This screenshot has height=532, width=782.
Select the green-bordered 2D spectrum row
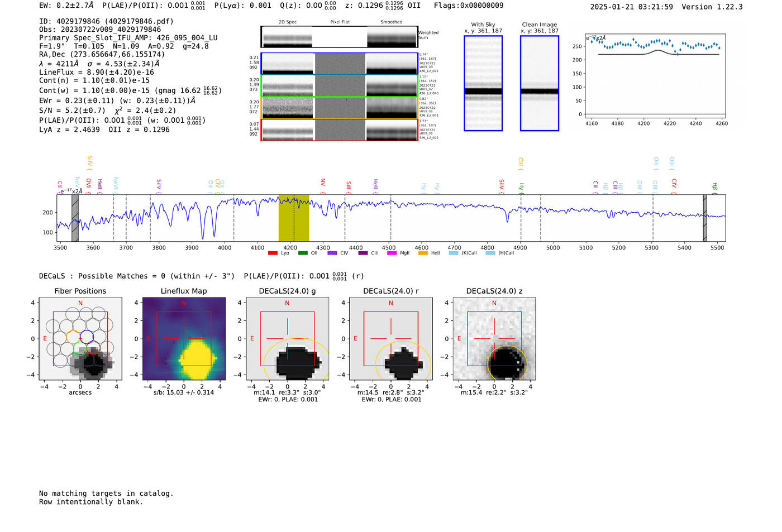(339, 86)
